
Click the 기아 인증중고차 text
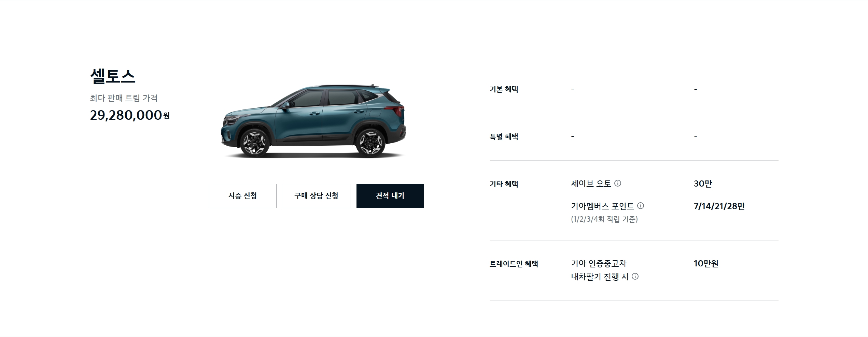(599, 263)
